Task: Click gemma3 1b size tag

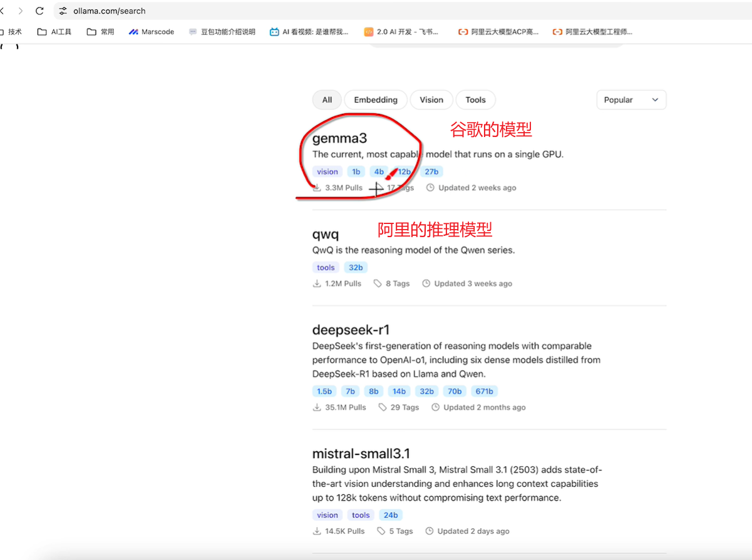Action: pyautogui.click(x=356, y=171)
